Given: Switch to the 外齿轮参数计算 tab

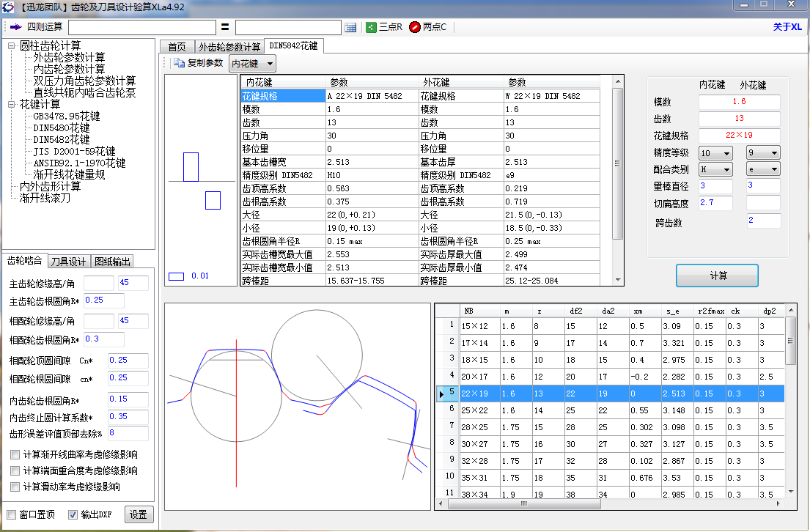Looking at the screenshot, I should click(229, 46).
